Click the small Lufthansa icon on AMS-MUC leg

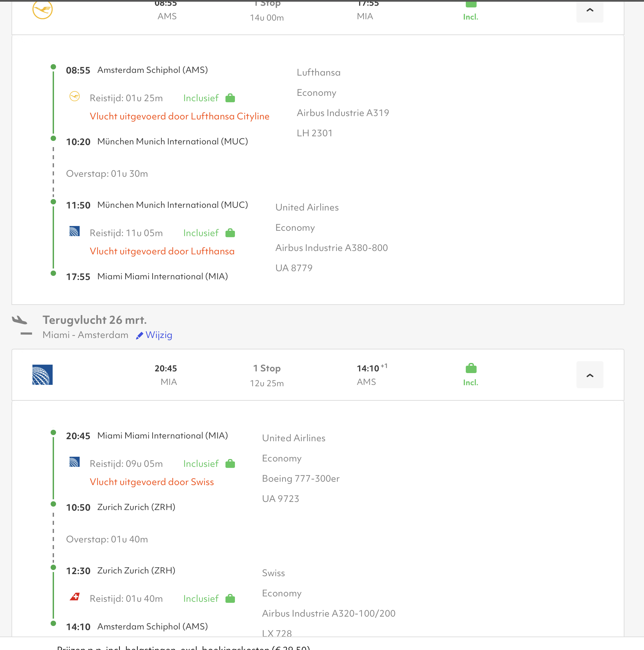pos(75,96)
